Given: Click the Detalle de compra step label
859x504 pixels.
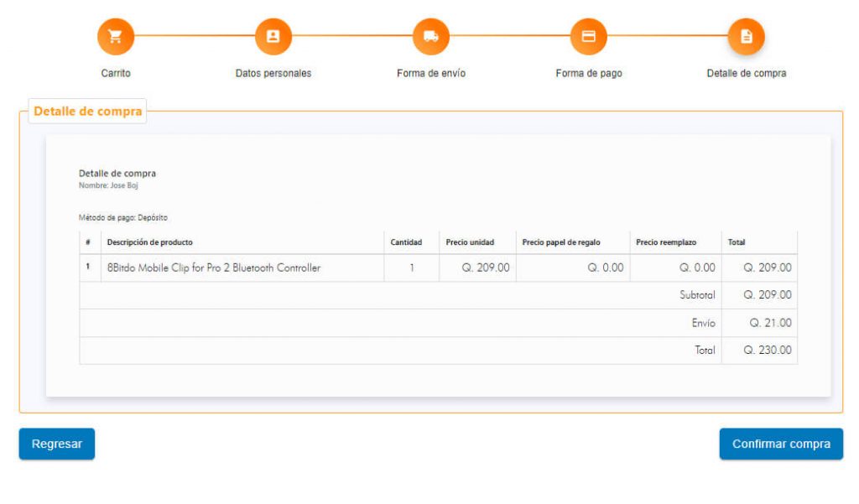Looking at the screenshot, I should (747, 74).
